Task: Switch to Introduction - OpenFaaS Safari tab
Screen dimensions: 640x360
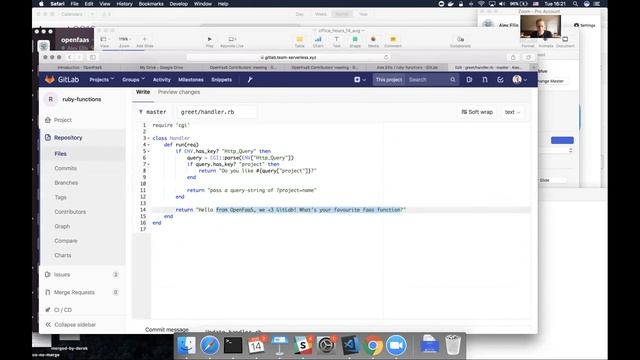Action: (x=80, y=67)
